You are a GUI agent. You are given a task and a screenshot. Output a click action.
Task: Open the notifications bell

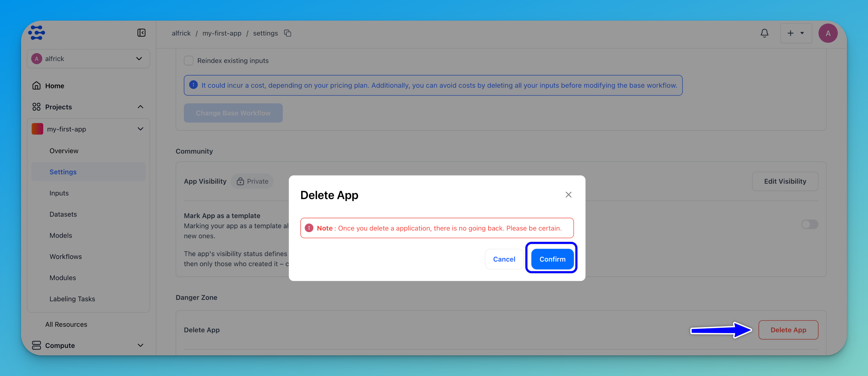point(764,33)
